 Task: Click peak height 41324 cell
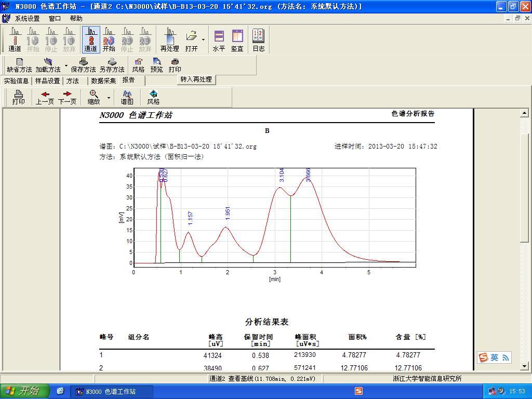[x=212, y=355]
